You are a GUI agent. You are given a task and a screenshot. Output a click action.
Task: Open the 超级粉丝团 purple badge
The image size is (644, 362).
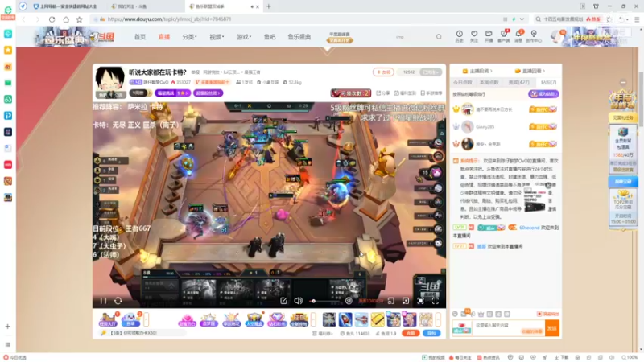(x=208, y=93)
